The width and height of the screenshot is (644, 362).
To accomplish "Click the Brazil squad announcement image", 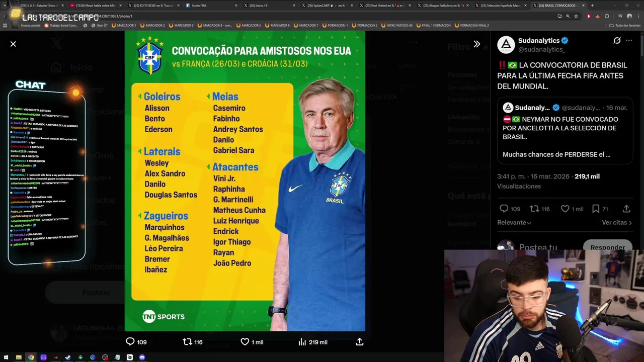I will (245, 181).
